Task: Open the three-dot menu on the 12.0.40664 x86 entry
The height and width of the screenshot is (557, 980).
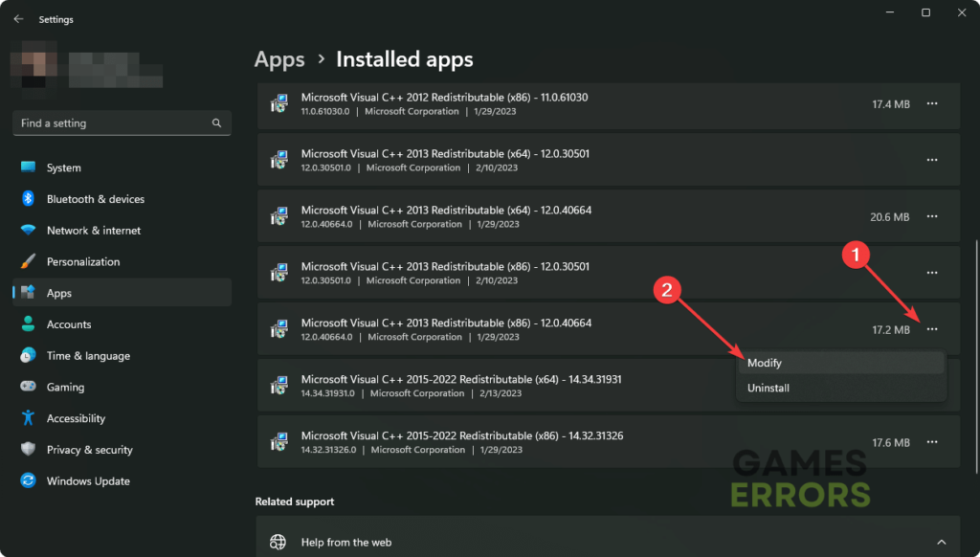Action: click(x=932, y=329)
